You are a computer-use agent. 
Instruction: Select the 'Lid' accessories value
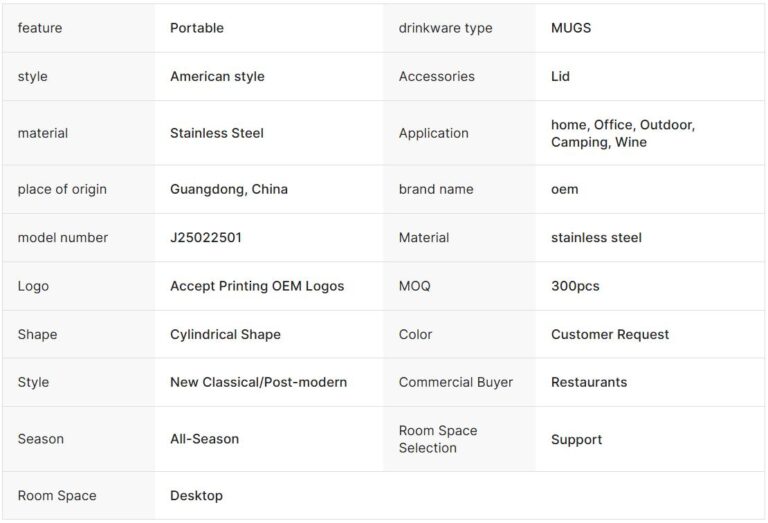(560, 76)
